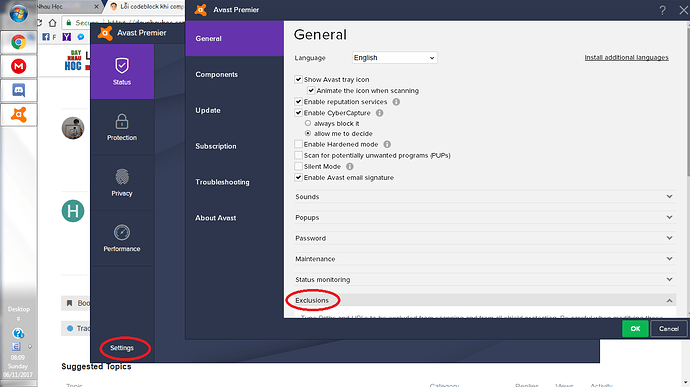Click Bookmark button on webpage
This screenshot has height=387, width=690.
76,303
